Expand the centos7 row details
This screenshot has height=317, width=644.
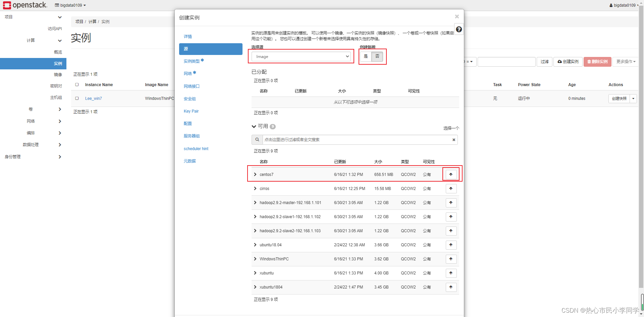point(255,175)
